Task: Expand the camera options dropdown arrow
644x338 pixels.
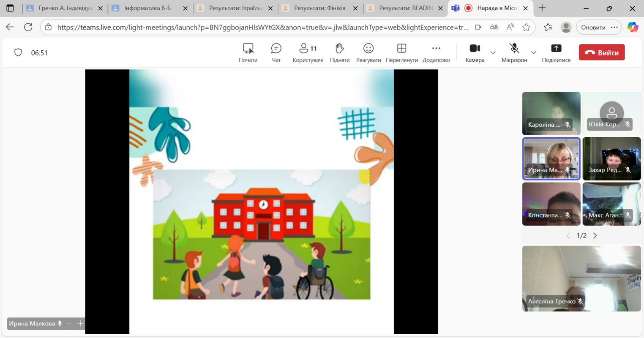Action: point(493,53)
